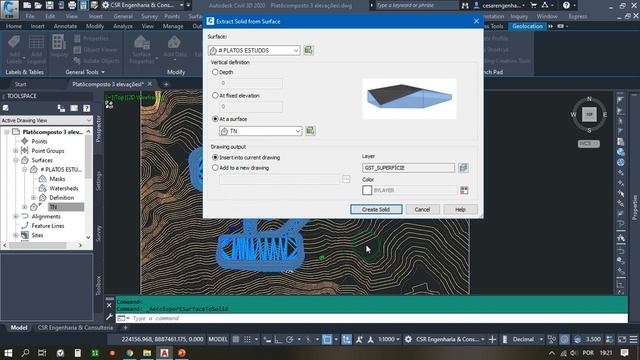The image size is (640, 360).
Task: Toggle the MODEL space button in status bar
Action: tap(218, 339)
